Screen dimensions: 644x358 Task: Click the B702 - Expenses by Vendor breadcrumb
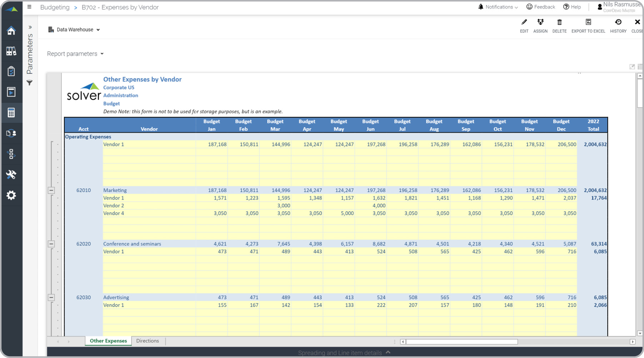[x=120, y=7]
